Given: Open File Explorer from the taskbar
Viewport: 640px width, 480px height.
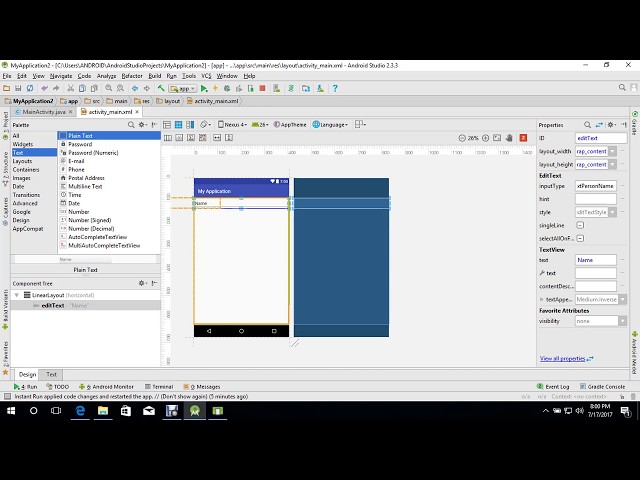Looking at the screenshot, I should 103,411.
